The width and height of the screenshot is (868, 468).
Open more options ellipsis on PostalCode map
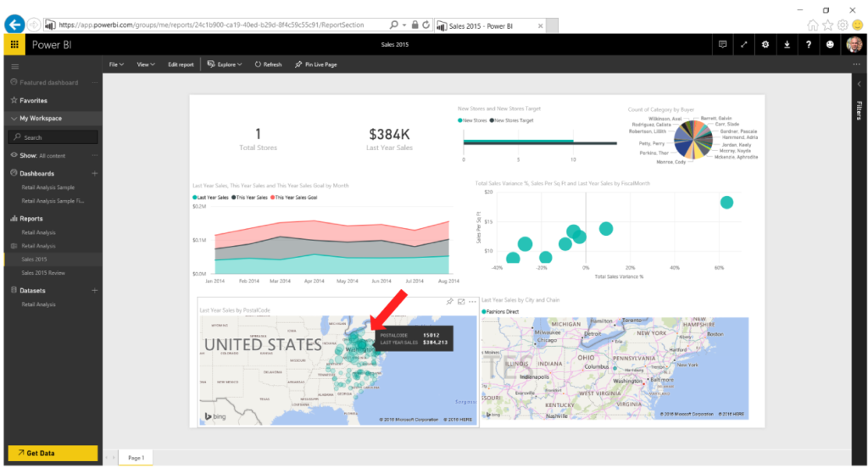click(472, 302)
